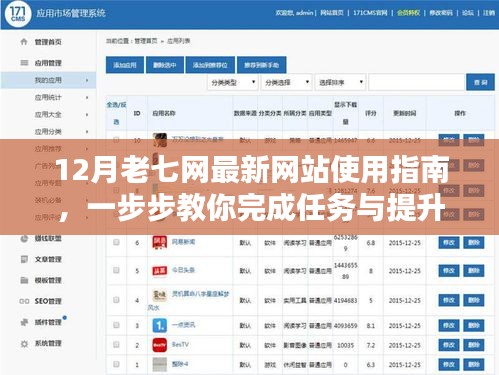Click the 删除选中 button
The image size is (499, 375).
165,65
